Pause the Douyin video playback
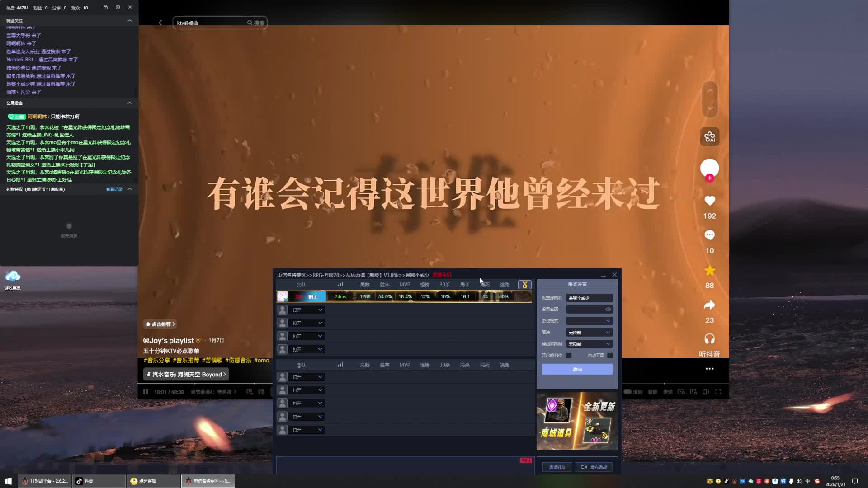The width and height of the screenshot is (868, 488). [146, 392]
